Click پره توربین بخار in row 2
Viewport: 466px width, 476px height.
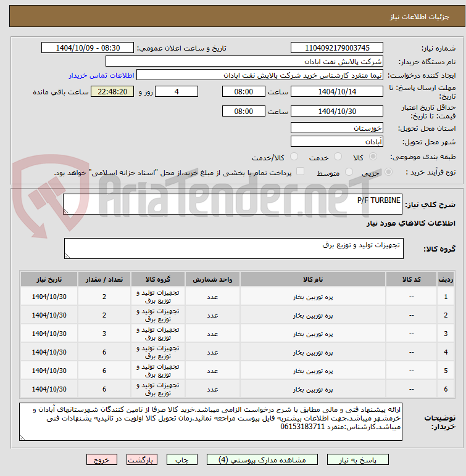pos(313,316)
